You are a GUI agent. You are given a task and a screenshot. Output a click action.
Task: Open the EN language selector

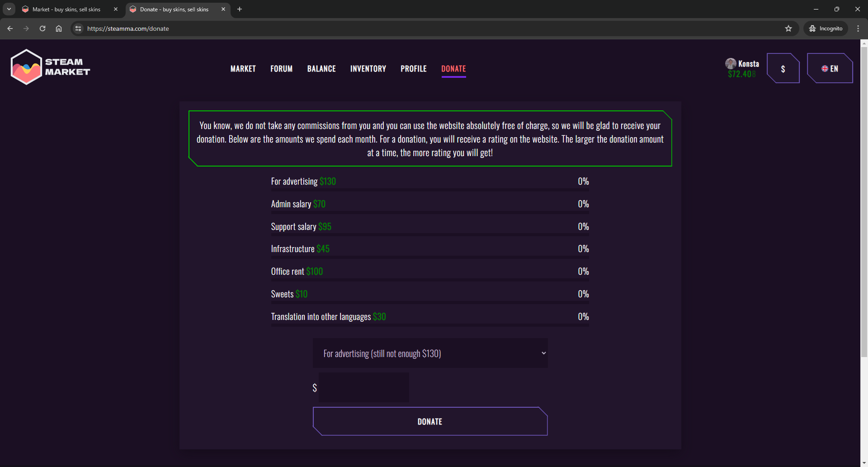830,69
